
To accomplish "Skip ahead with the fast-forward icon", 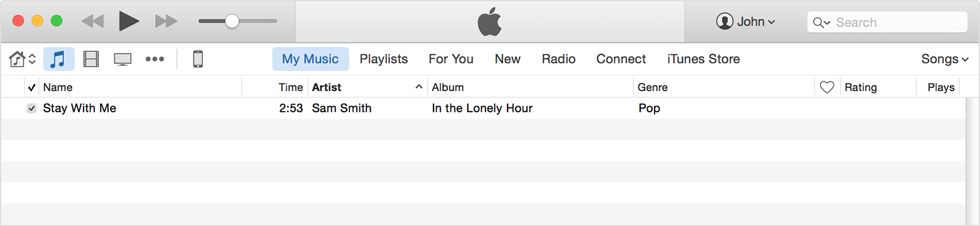I will tap(166, 21).
